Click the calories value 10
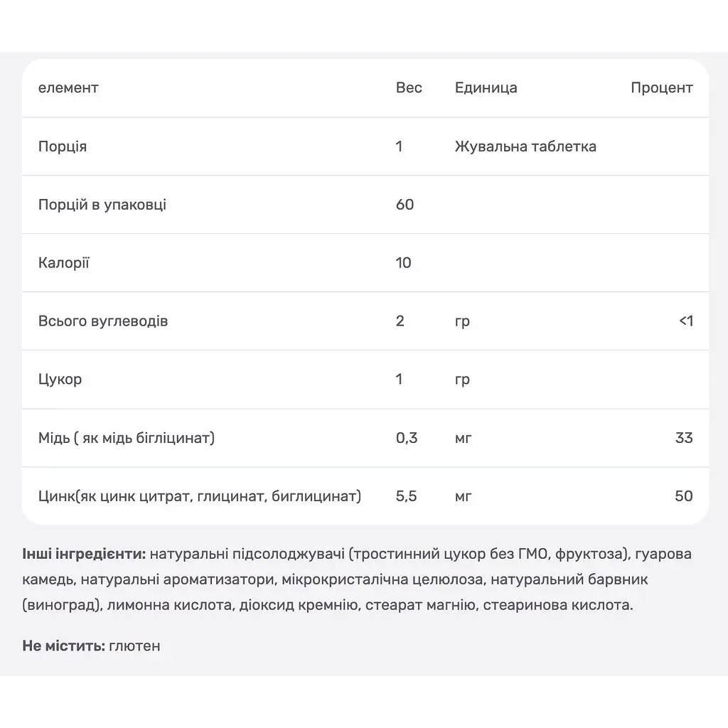 click(403, 263)
